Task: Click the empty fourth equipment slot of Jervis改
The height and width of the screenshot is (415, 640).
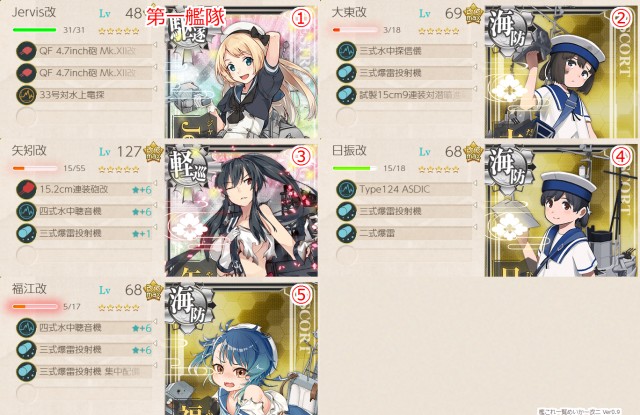Action: [x=84, y=117]
